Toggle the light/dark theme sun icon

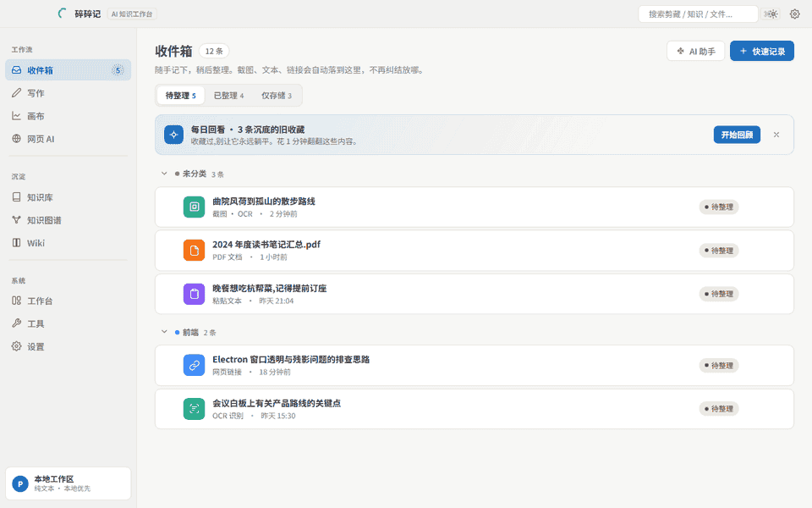(x=771, y=14)
